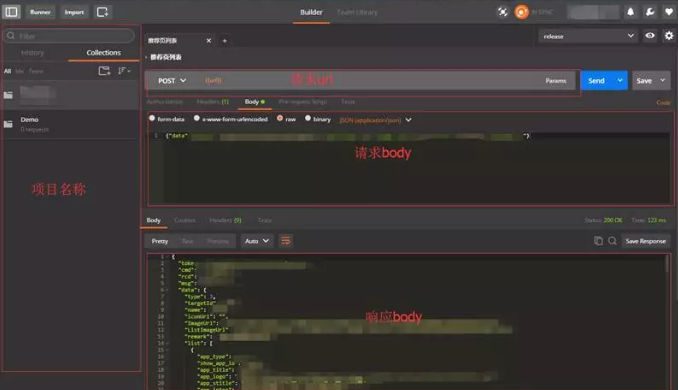678x390 pixels.
Task: Create a new collection folder icon
Action: pyautogui.click(x=104, y=70)
